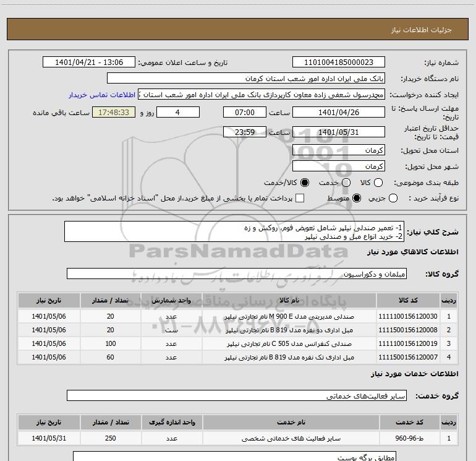Click the delivery city field کرمان
Screen dimensions: 476x461
[339, 166]
